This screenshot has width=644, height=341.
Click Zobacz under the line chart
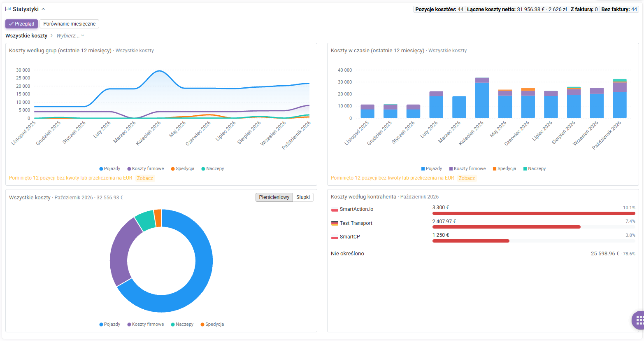145,178
